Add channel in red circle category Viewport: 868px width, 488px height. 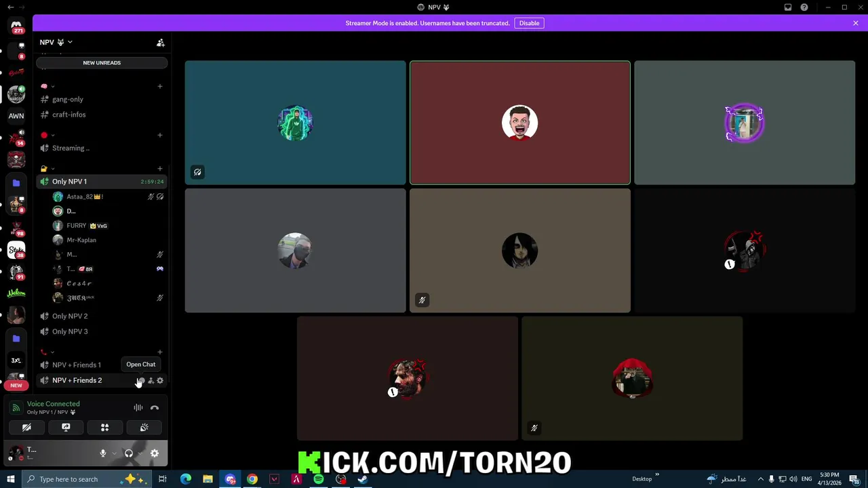click(160, 135)
